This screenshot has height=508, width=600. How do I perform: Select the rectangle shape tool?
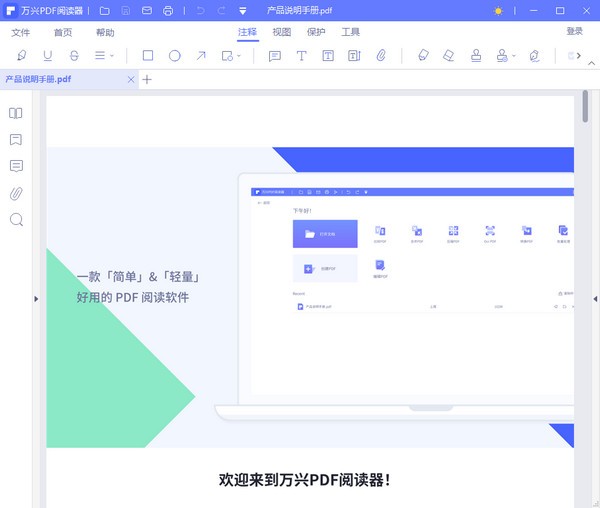(148, 56)
